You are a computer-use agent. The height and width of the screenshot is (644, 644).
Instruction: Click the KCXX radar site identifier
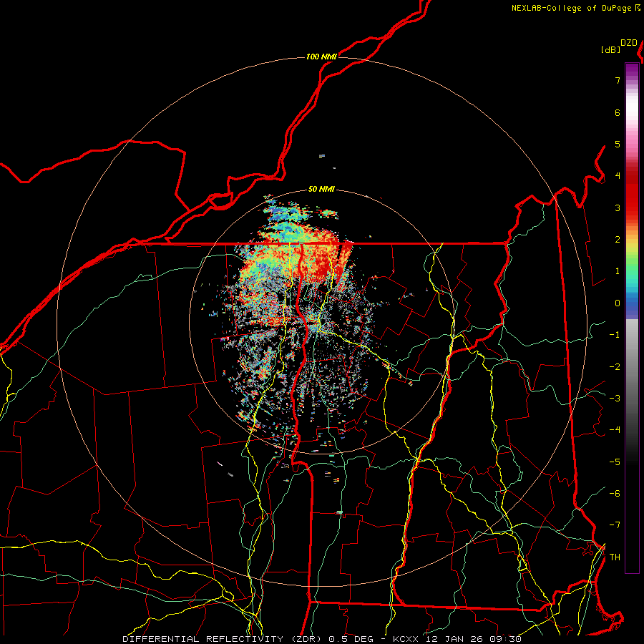(x=406, y=639)
